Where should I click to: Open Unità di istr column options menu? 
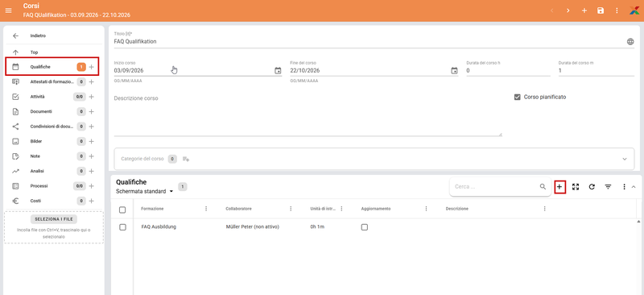[x=341, y=209]
